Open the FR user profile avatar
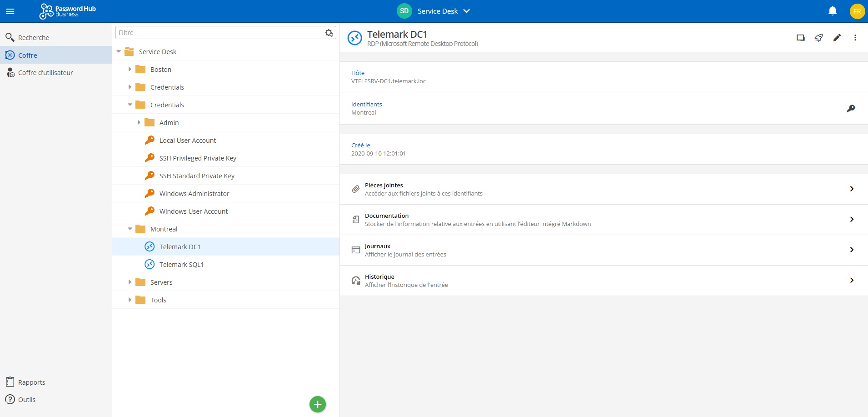Viewport: 868px width, 417px height. tap(857, 11)
